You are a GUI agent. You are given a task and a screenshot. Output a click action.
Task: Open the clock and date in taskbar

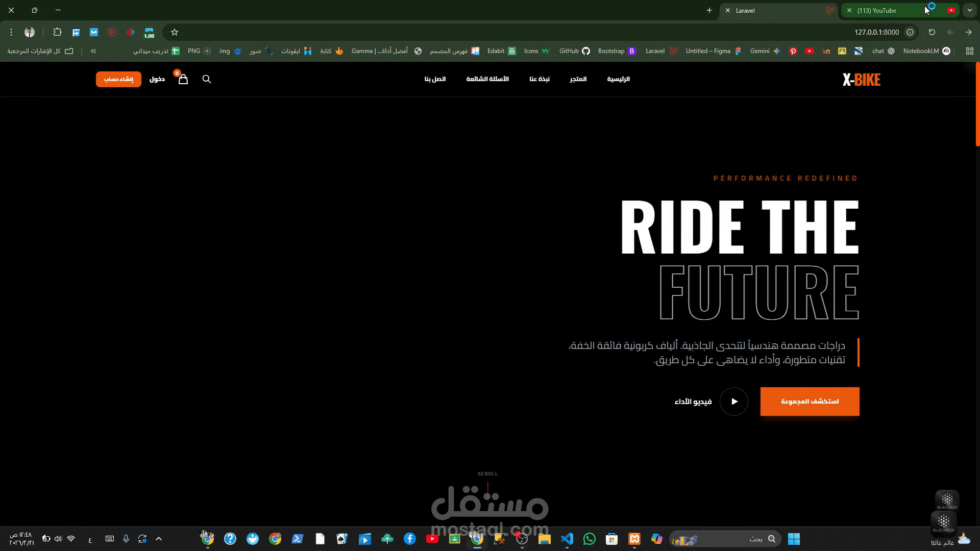point(21,539)
